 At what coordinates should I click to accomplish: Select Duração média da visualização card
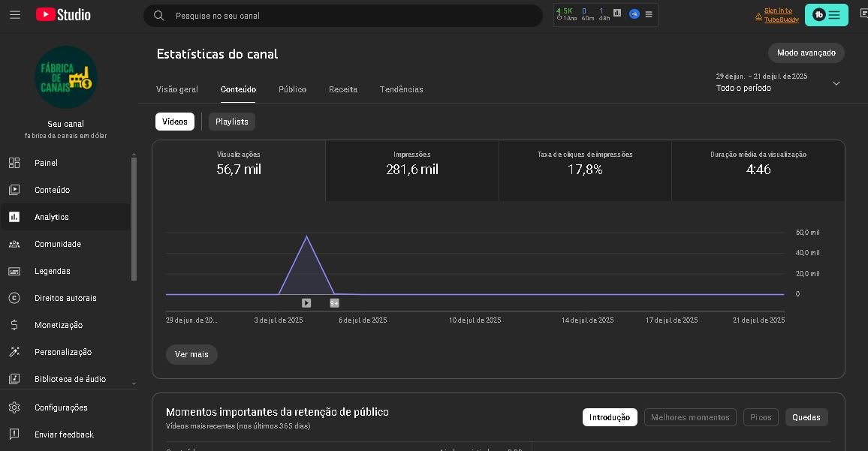click(758, 170)
